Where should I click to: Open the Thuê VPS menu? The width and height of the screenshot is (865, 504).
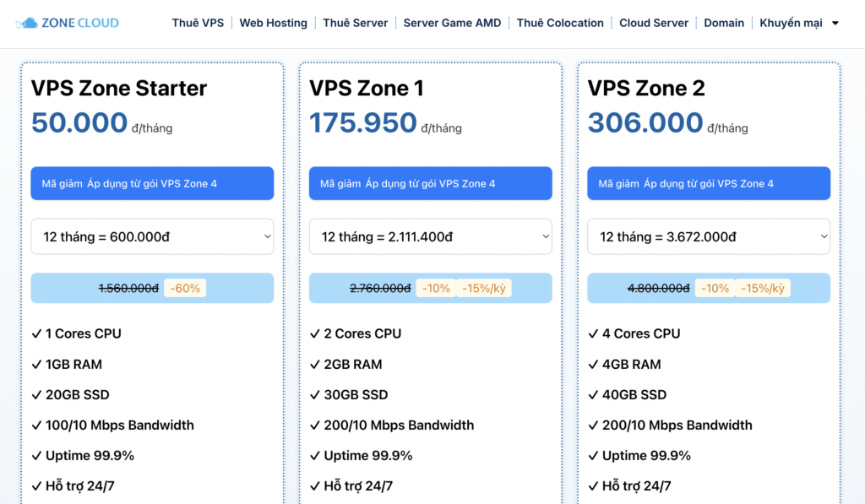pos(198,23)
